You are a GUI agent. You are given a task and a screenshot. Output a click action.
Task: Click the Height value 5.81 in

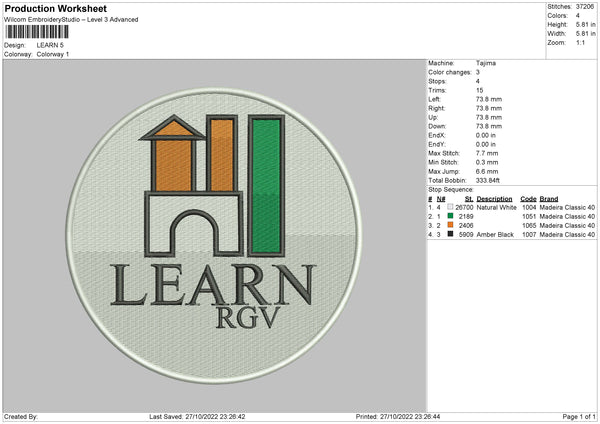click(586, 24)
